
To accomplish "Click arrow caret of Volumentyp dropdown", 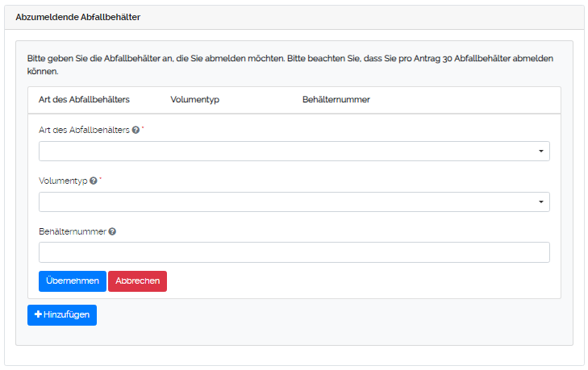I will pos(540,202).
